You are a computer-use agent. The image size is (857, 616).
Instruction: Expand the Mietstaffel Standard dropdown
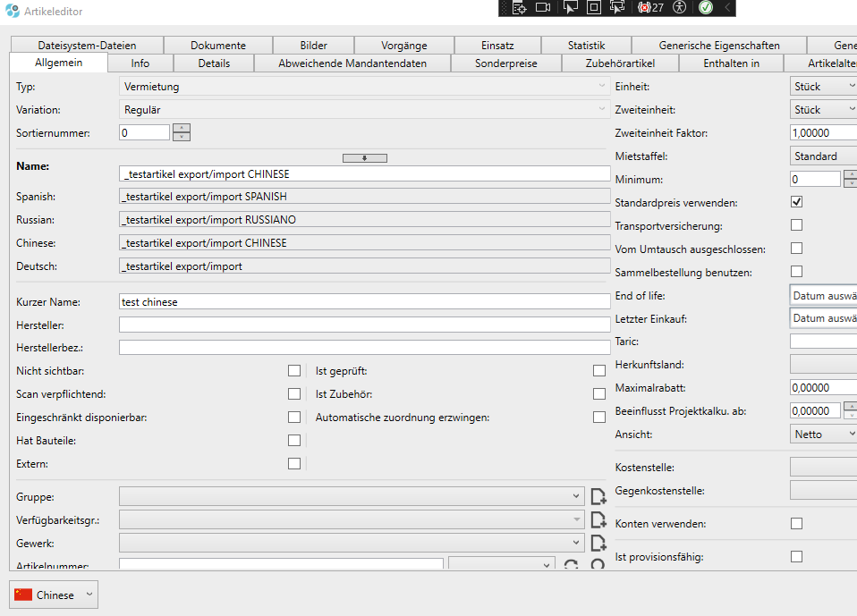click(x=823, y=156)
